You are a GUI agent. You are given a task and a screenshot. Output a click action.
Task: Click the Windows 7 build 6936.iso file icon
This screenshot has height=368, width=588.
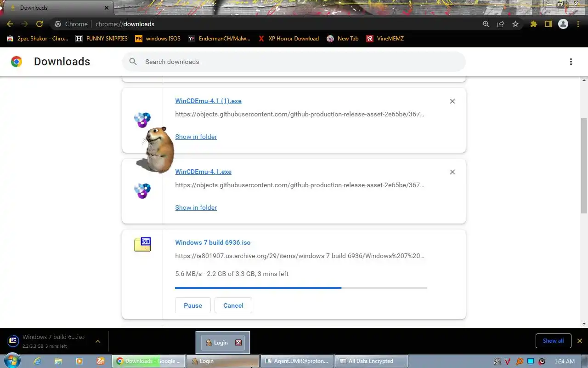(142, 244)
